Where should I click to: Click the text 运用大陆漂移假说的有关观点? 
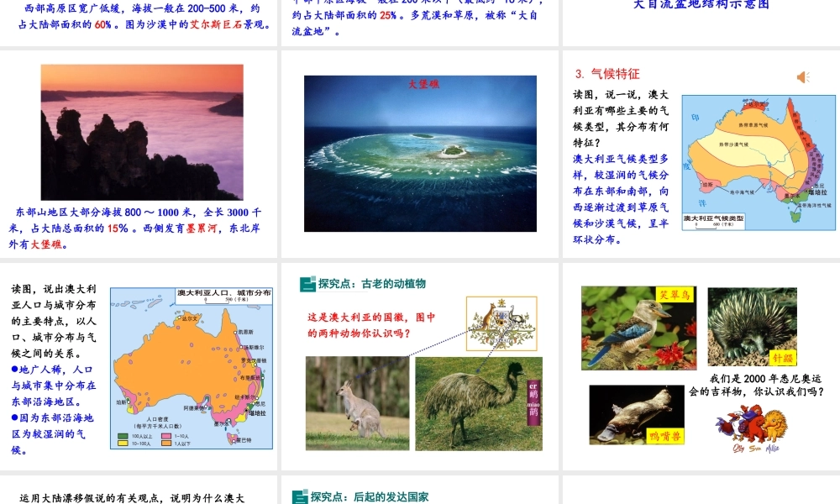pos(132,498)
